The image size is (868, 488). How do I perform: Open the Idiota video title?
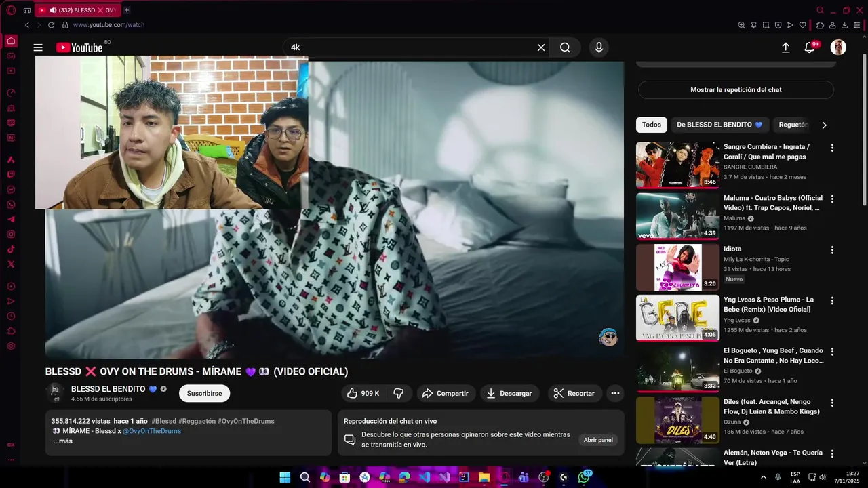click(x=732, y=249)
